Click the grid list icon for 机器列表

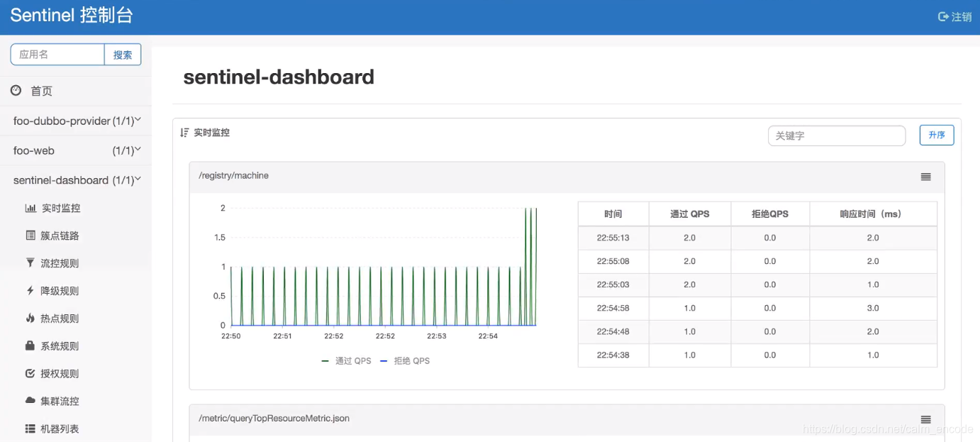[x=30, y=429]
